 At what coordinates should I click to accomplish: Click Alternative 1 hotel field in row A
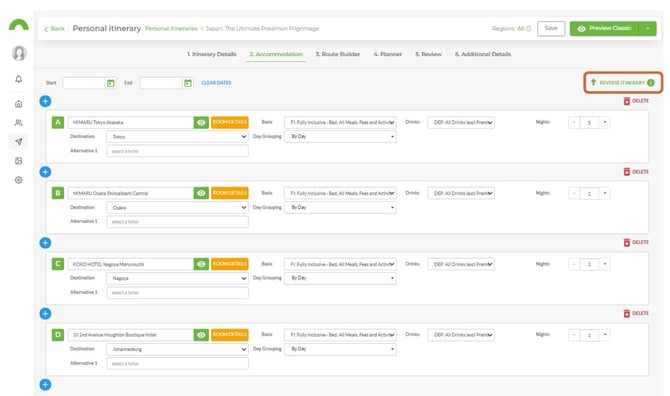click(177, 151)
